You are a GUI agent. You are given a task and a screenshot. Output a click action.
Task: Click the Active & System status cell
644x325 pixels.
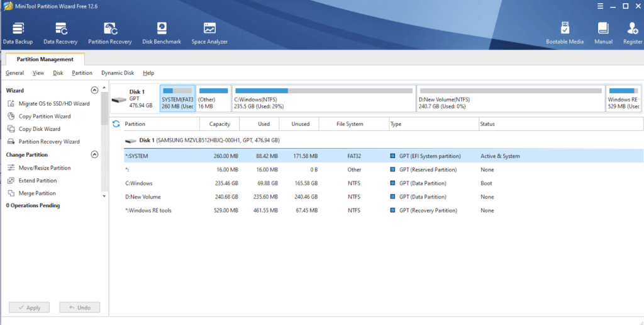[500, 156]
